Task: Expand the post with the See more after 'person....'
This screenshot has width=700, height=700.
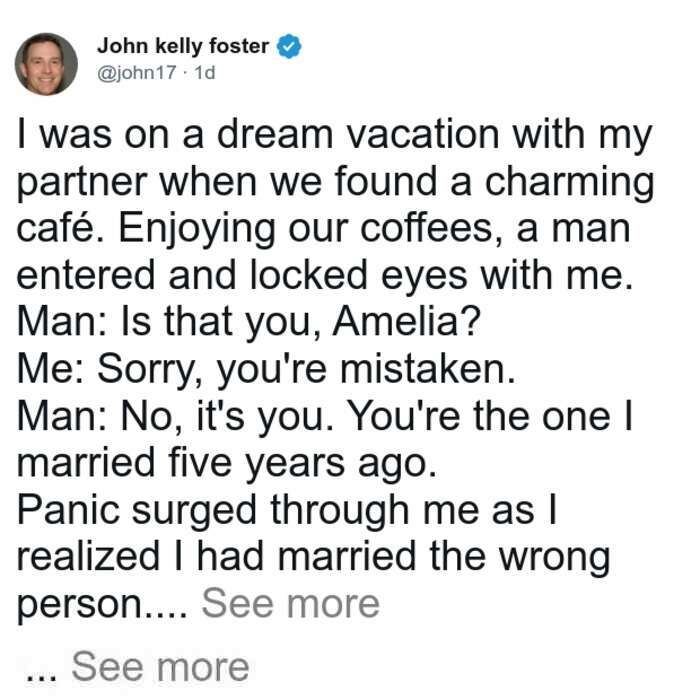Action: [x=291, y=604]
